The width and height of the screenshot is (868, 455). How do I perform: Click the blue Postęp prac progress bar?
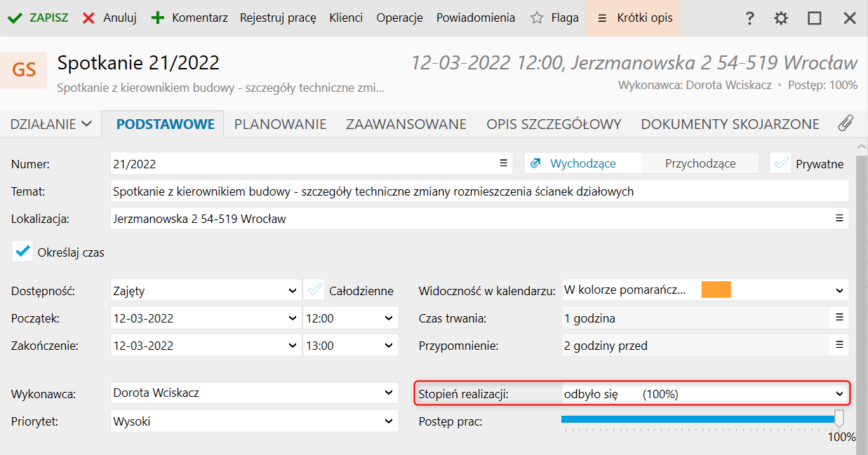coord(697,419)
